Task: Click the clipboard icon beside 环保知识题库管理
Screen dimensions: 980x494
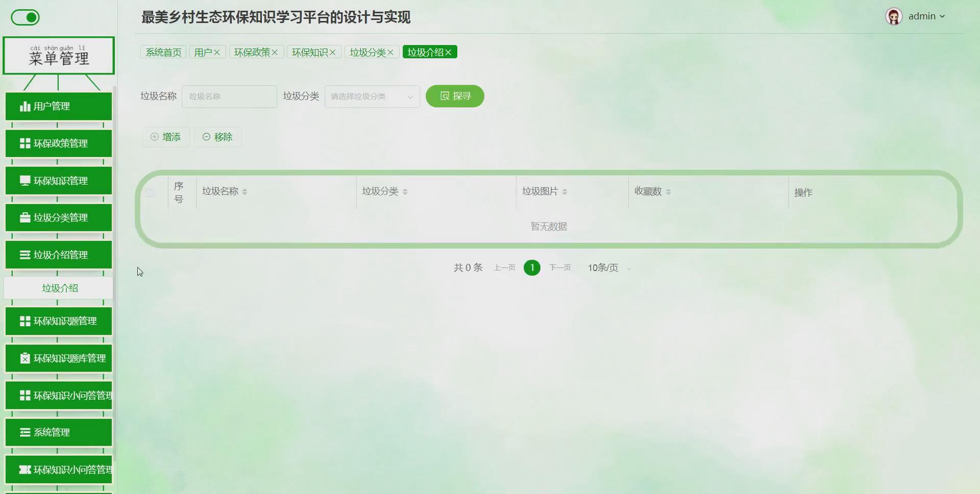Action: click(x=25, y=358)
